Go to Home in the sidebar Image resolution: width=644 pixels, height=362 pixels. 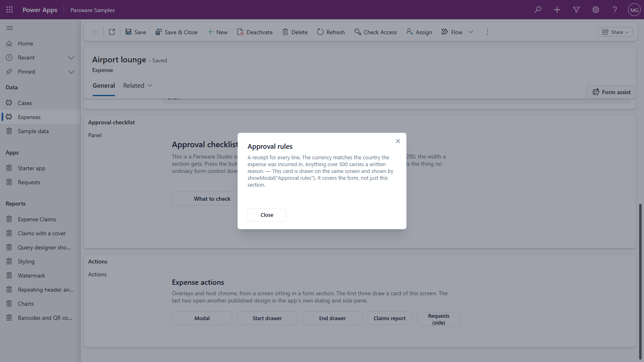point(40,43)
